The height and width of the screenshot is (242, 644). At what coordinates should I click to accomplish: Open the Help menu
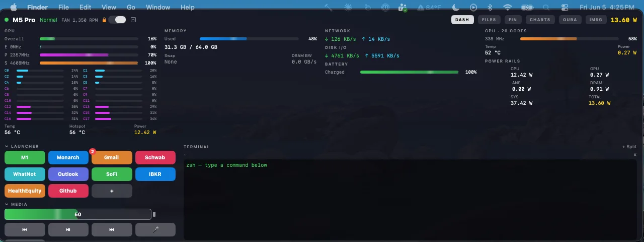(187, 8)
